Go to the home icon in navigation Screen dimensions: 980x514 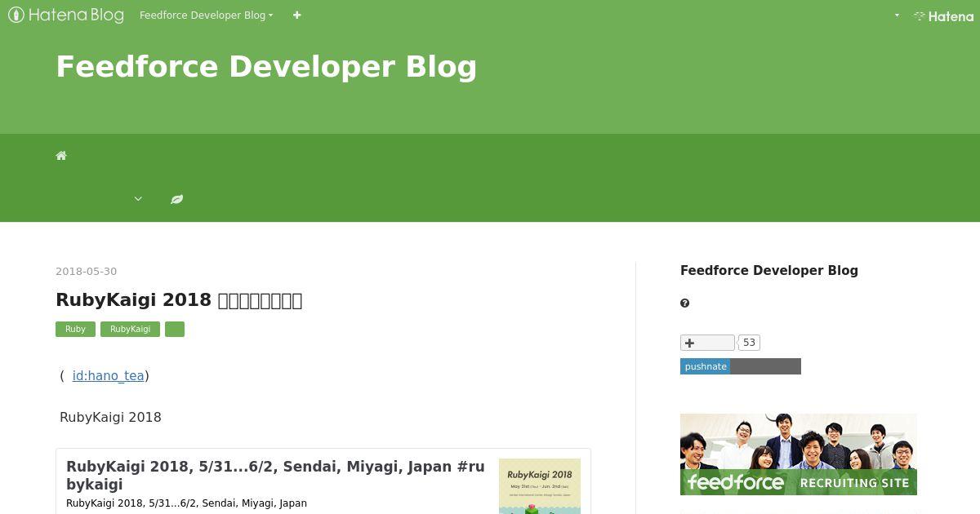(x=61, y=156)
